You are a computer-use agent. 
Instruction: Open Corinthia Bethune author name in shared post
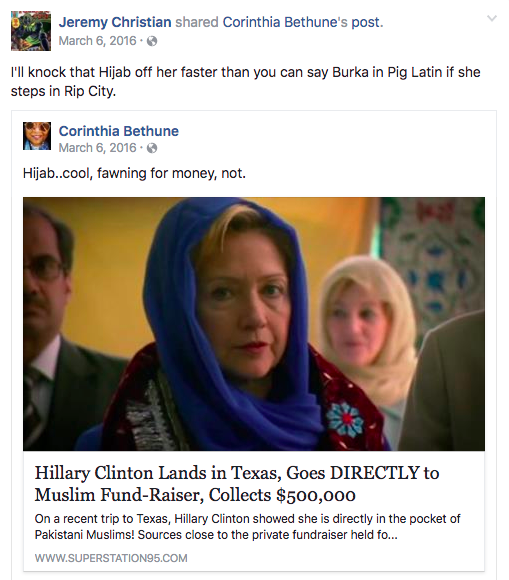click(x=118, y=131)
